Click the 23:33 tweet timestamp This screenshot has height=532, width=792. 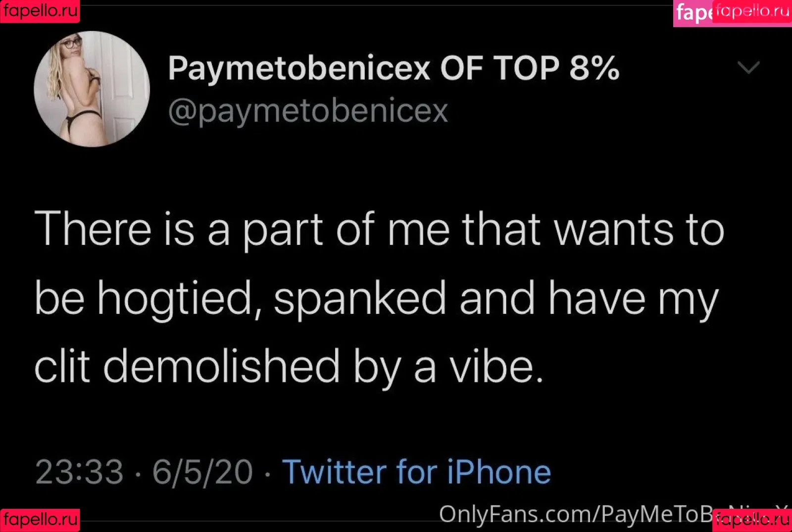point(79,472)
